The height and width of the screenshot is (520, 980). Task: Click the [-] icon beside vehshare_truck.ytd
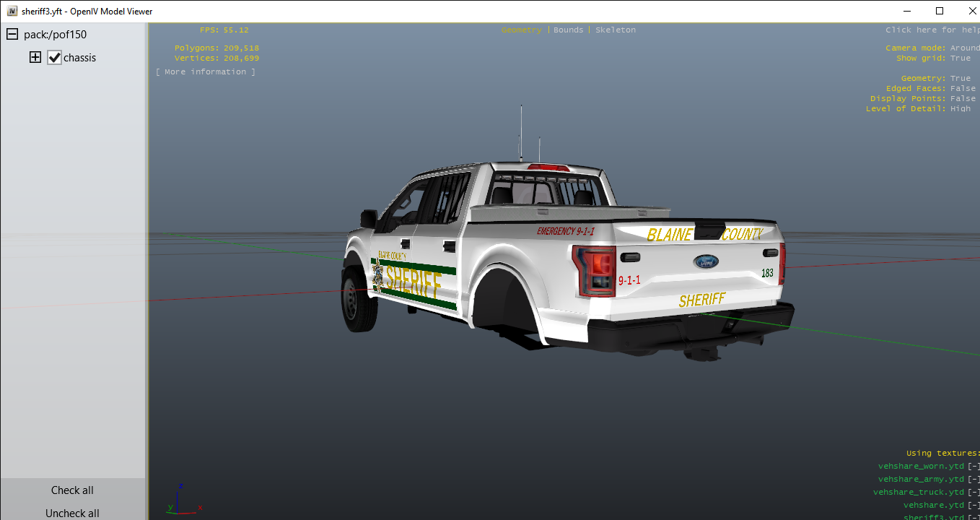[x=974, y=493]
